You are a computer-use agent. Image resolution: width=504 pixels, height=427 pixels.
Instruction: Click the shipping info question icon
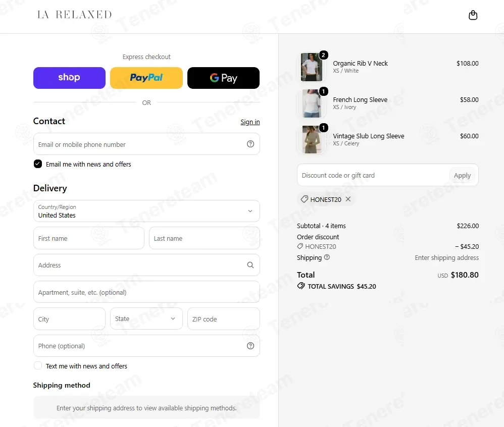[327, 257]
